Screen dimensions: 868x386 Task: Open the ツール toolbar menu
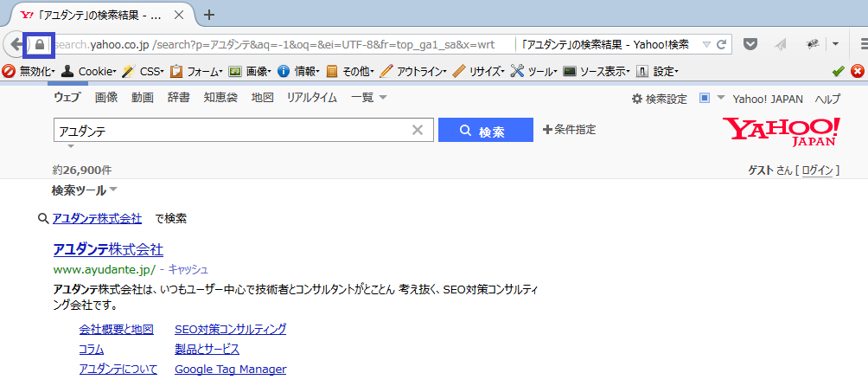(x=533, y=72)
